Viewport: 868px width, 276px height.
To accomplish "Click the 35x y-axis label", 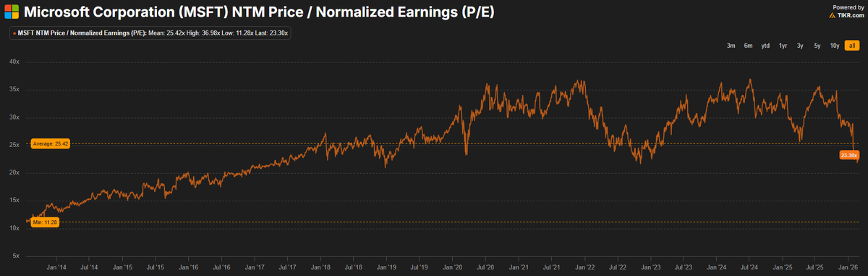I will [14, 89].
